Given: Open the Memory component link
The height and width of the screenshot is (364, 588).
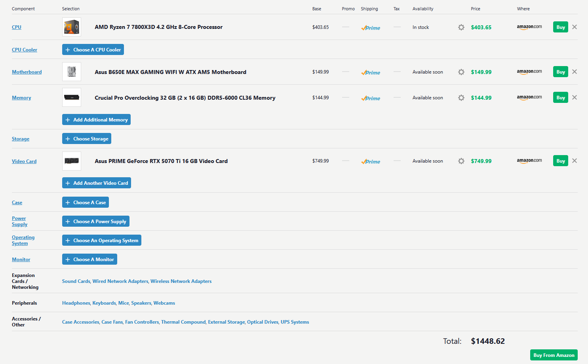Looking at the screenshot, I should pos(21,98).
